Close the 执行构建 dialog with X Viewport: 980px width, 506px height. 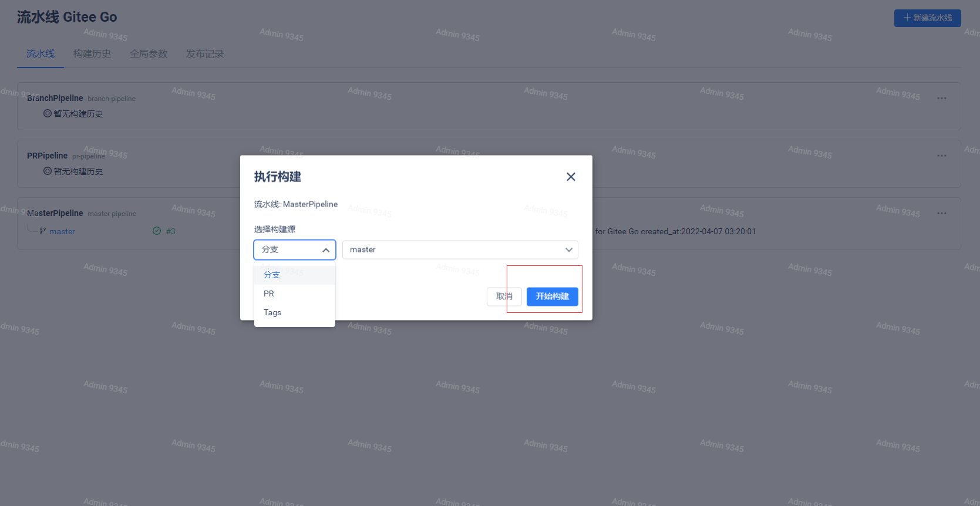(571, 177)
